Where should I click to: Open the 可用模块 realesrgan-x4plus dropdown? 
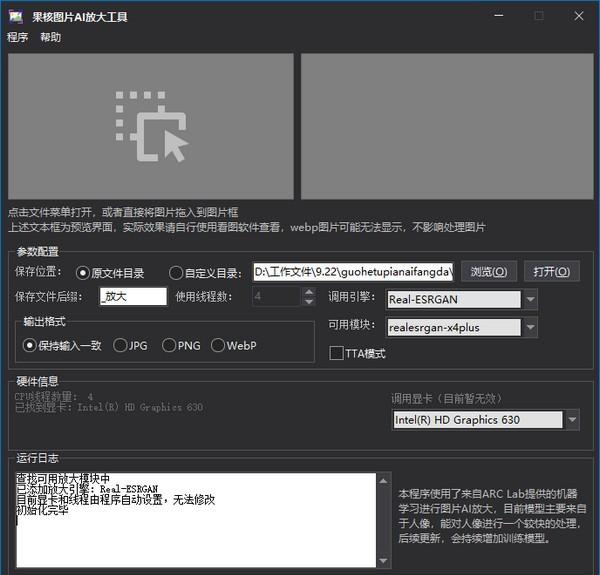tap(531, 327)
